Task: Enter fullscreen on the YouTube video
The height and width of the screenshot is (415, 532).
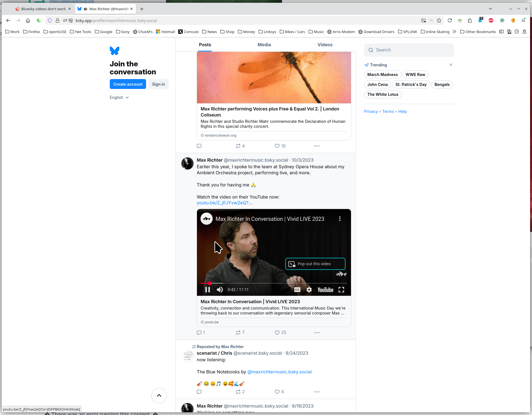Action: click(x=341, y=290)
